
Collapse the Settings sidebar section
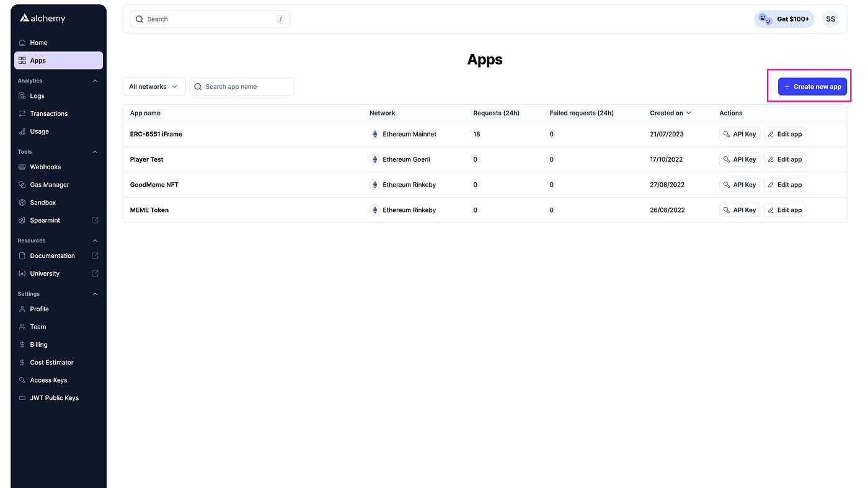(x=95, y=294)
